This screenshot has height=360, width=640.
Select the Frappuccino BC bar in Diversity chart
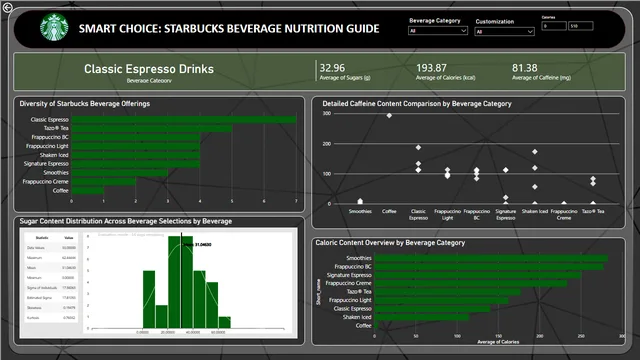136,137
